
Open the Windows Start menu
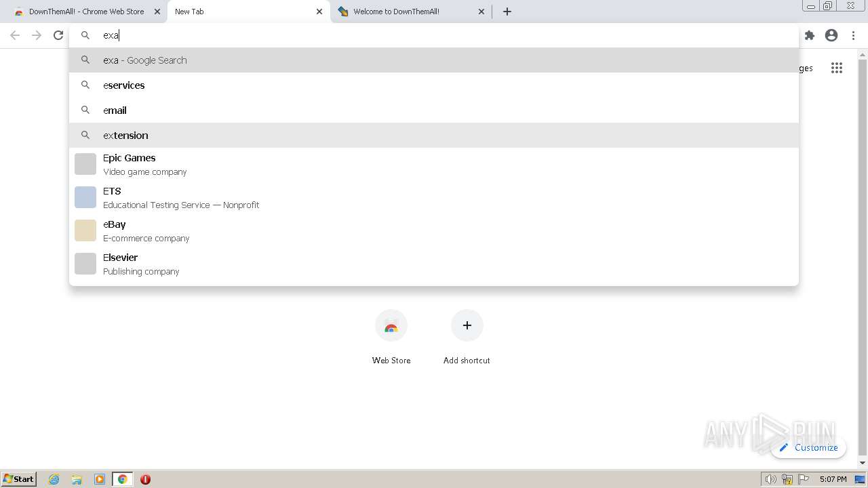[x=19, y=479]
